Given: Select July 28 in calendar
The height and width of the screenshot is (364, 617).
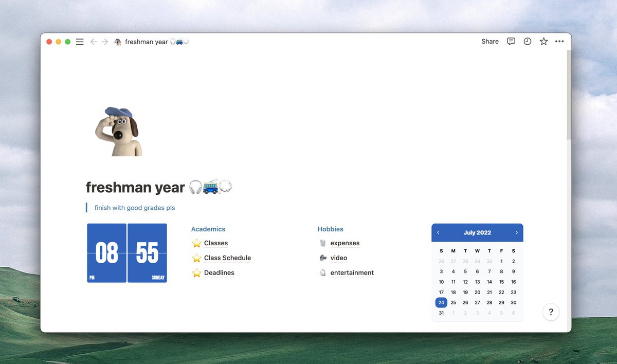Looking at the screenshot, I should 489,303.
